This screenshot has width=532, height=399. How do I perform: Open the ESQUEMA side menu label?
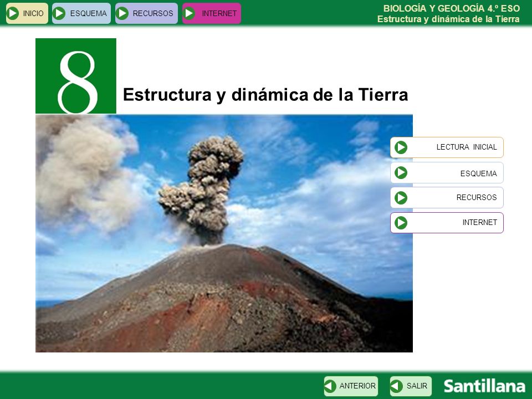[x=478, y=173]
